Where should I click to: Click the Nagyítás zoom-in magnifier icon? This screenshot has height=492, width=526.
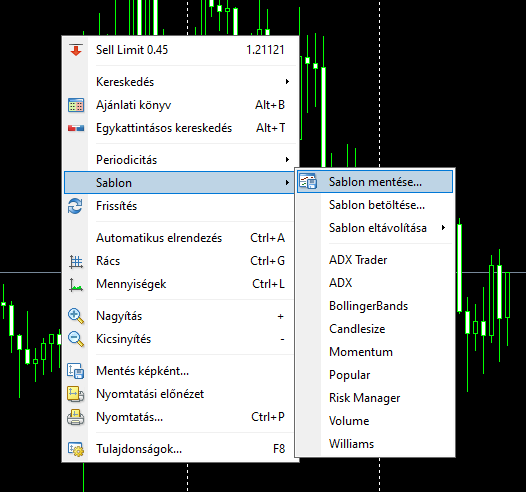76,316
